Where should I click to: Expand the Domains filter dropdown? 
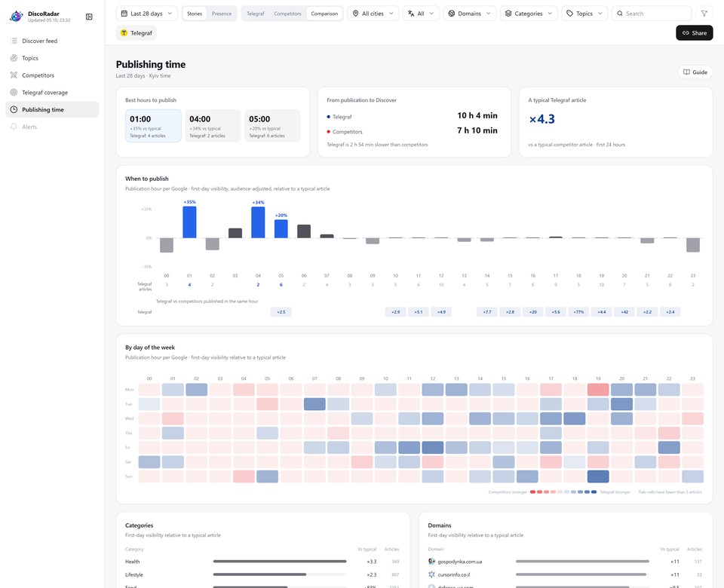pos(470,14)
